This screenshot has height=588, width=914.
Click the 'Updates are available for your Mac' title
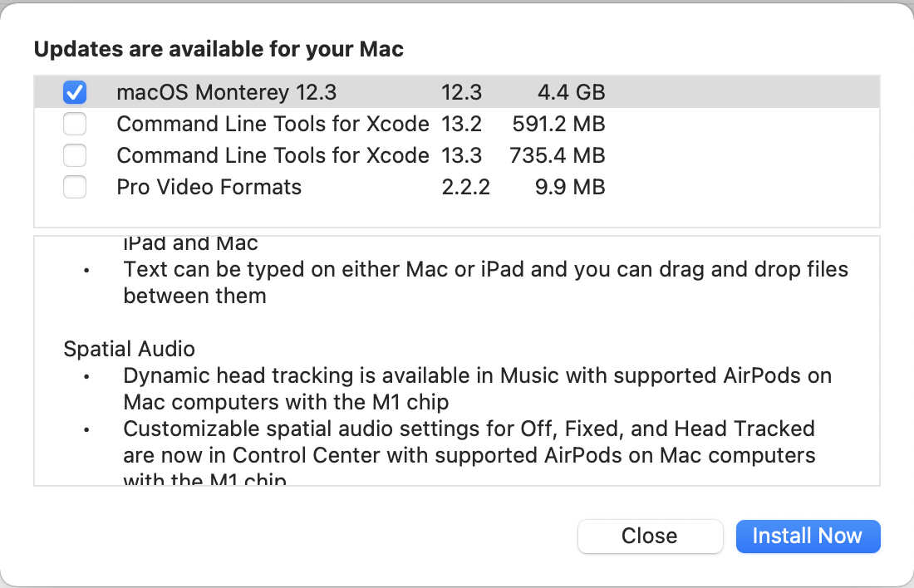coord(219,49)
